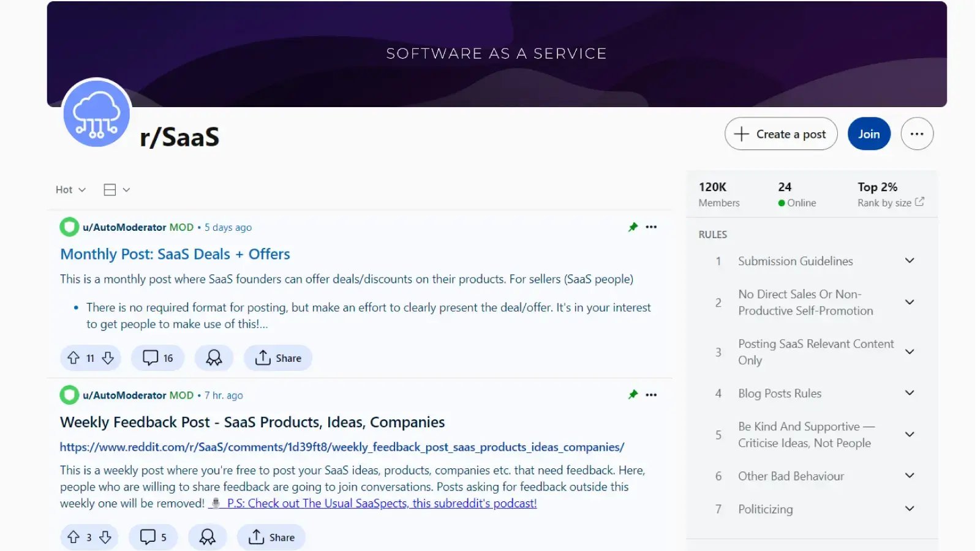Image resolution: width=980 pixels, height=551 pixels.
Task: Click the AutoModerator avatar on the 5 days ago post
Action: (69, 227)
